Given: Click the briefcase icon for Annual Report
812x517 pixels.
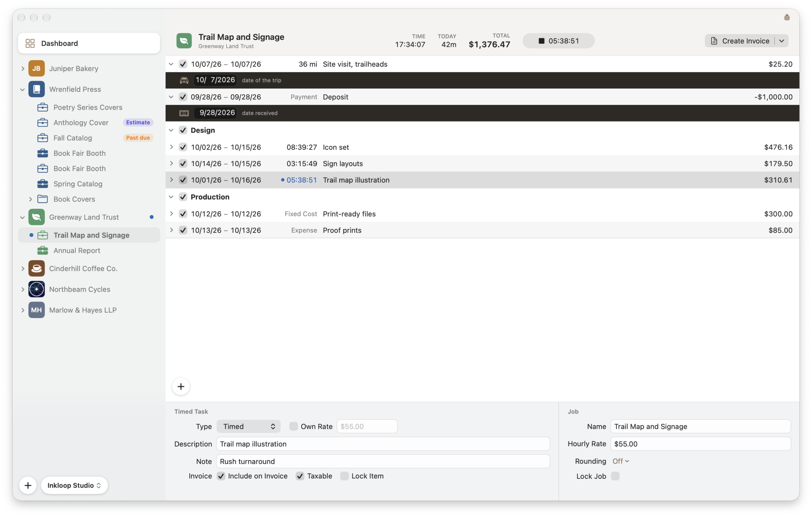Looking at the screenshot, I should pos(43,251).
